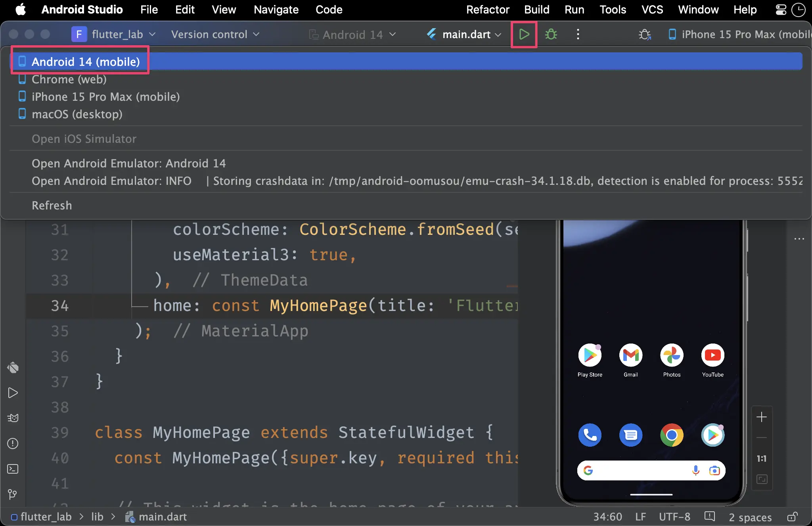The width and height of the screenshot is (812, 526).
Task: Toggle read-only lock icon in status bar
Action: (793, 516)
